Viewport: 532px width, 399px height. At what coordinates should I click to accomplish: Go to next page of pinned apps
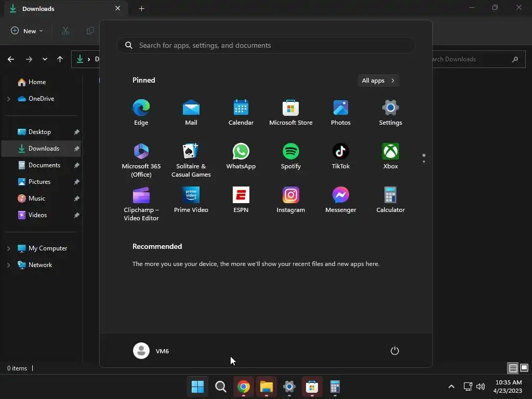click(424, 162)
